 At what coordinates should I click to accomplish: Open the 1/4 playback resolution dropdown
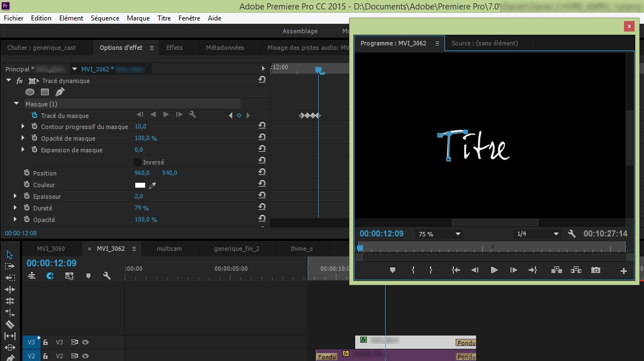[538, 234]
